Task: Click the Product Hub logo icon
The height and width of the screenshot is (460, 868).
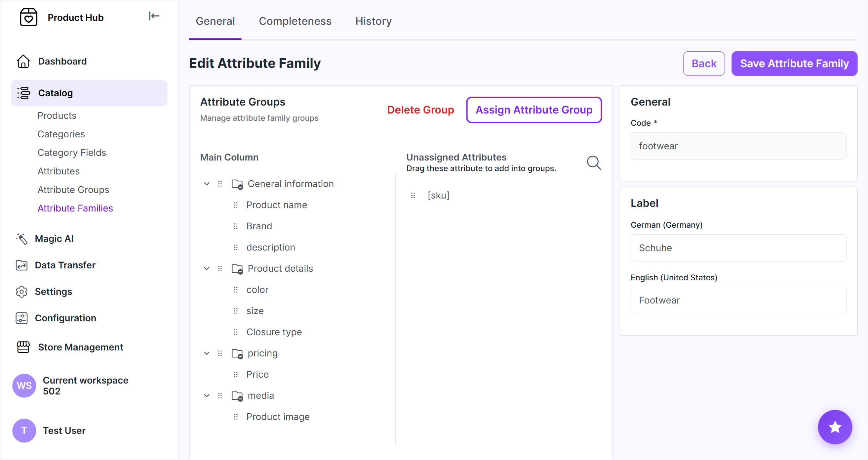Action: 29,17
